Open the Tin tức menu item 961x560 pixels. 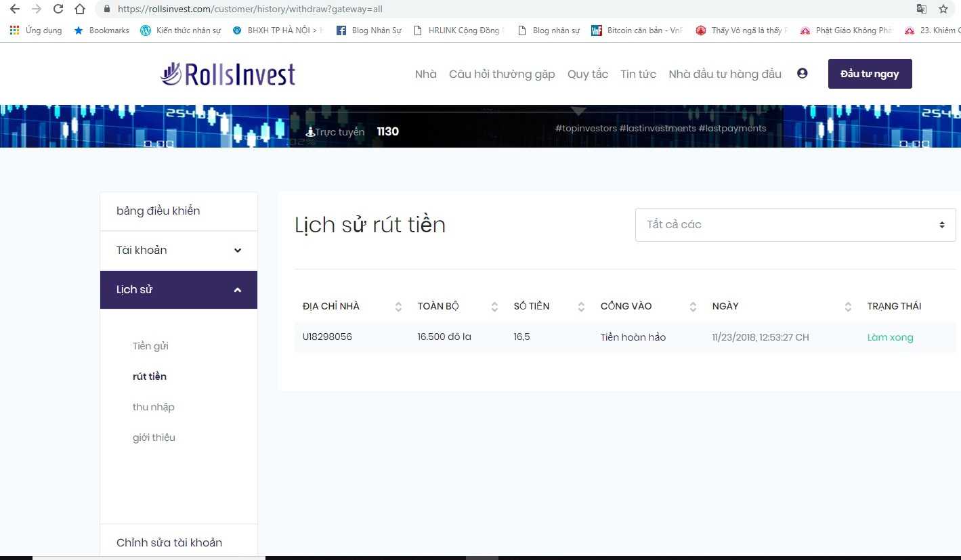tap(638, 74)
